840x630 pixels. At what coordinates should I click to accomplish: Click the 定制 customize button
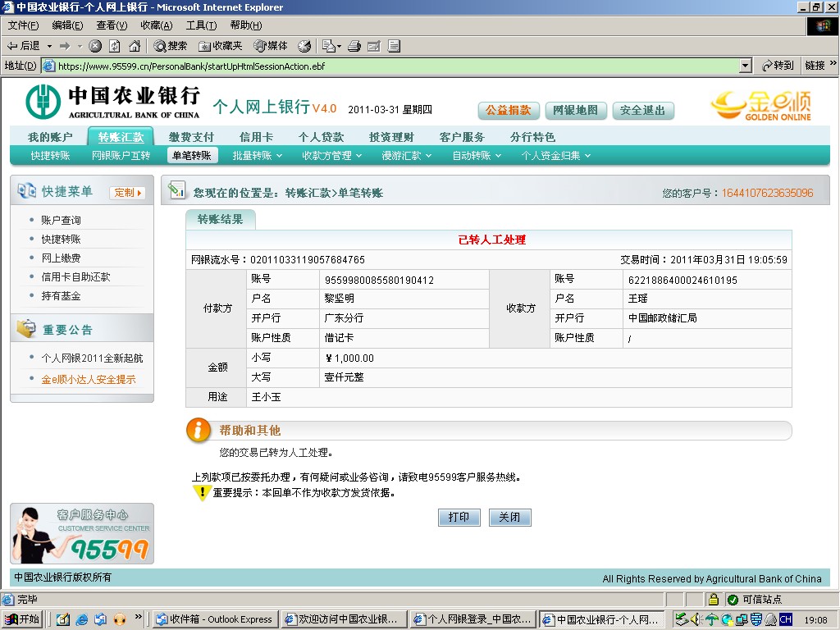[x=127, y=192]
